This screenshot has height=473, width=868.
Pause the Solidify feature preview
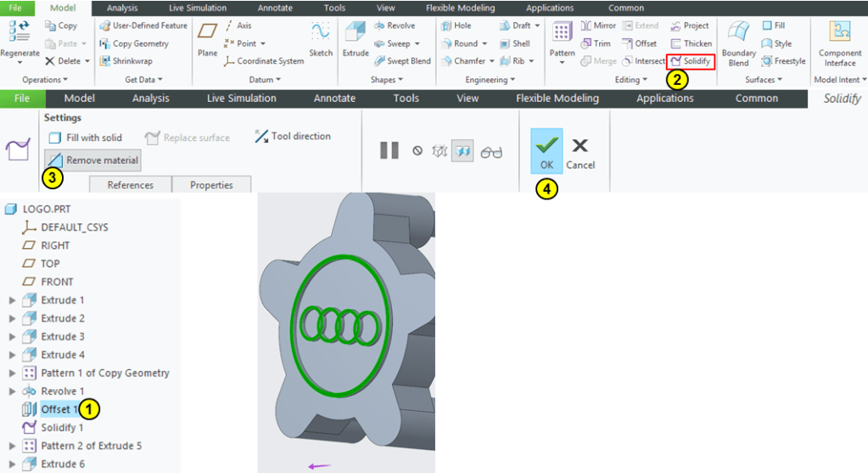click(x=389, y=150)
